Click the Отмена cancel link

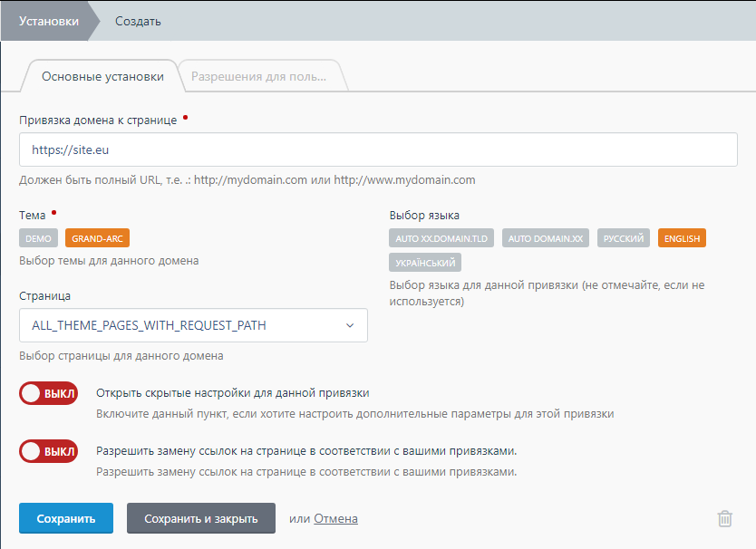335,519
